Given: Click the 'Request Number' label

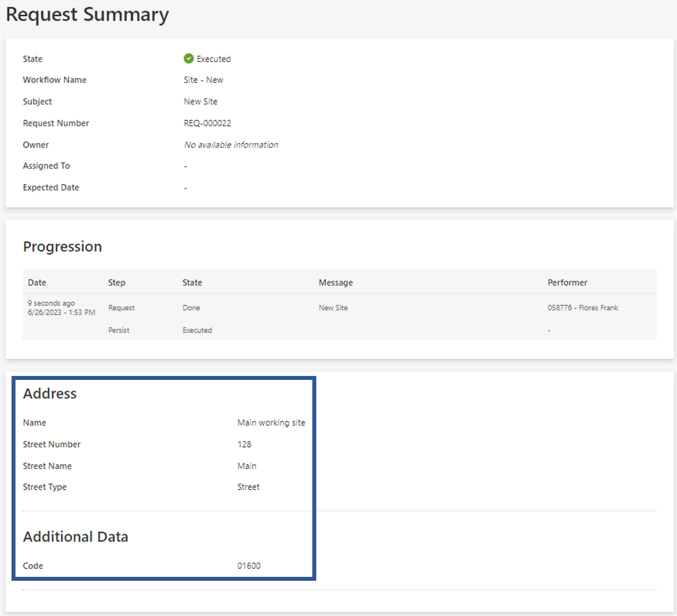Looking at the screenshot, I should click(x=56, y=123).
